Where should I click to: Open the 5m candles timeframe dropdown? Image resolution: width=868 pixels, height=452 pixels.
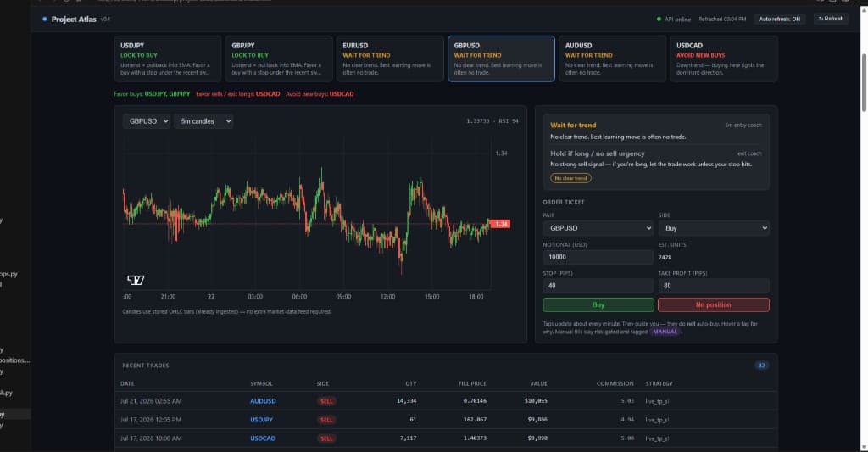[203, 120]
